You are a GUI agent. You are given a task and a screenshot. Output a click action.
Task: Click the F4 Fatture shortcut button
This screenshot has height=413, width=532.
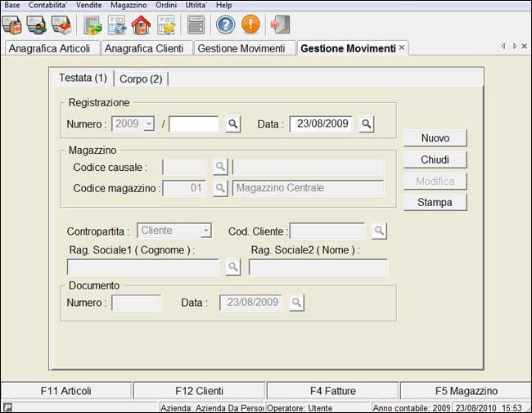coord(332,391)
